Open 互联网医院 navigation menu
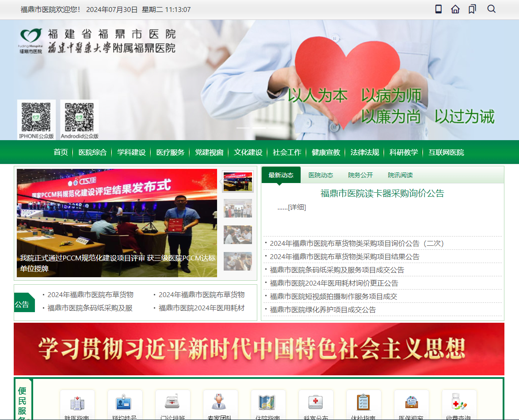This screenshot has height=420, width=519. (x=446, y=152)
